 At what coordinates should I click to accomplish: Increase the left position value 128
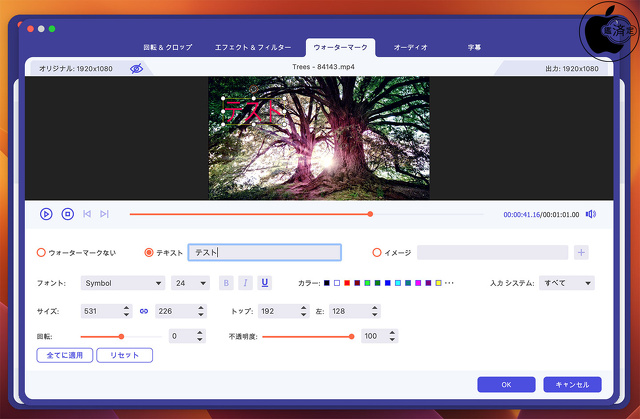click(x=375, y=308)
